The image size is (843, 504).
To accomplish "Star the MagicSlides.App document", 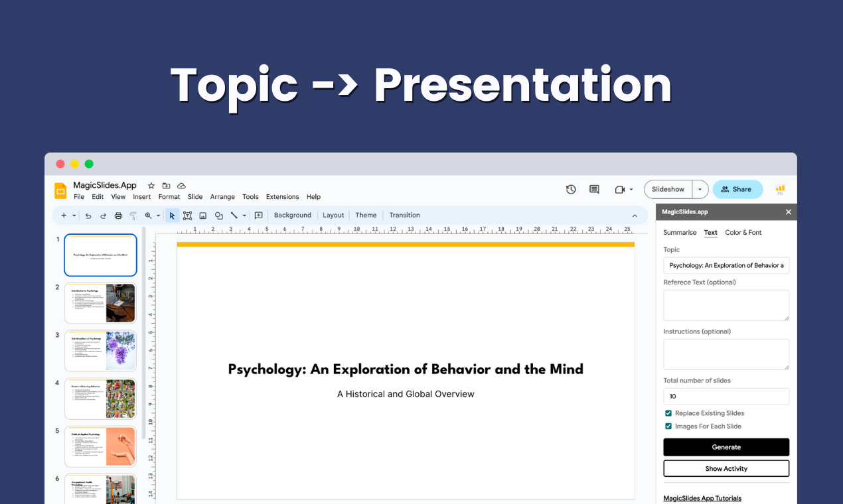I will 151,186.
